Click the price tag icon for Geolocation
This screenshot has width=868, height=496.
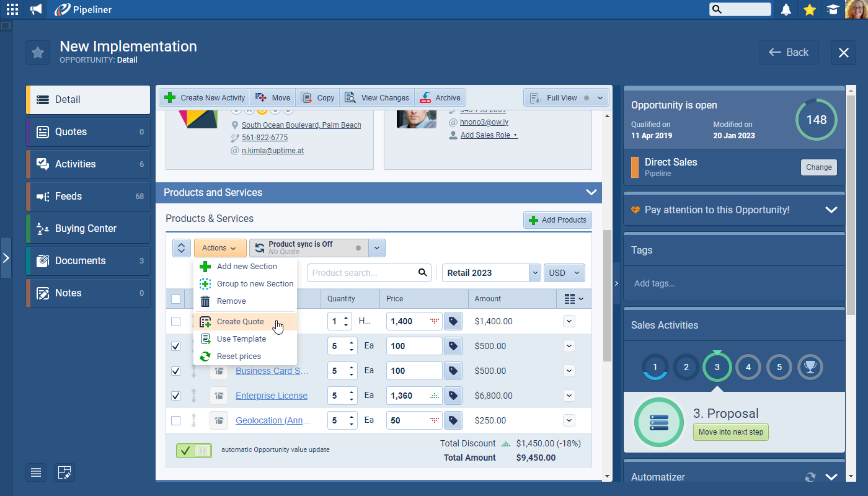tap(453, 420)
